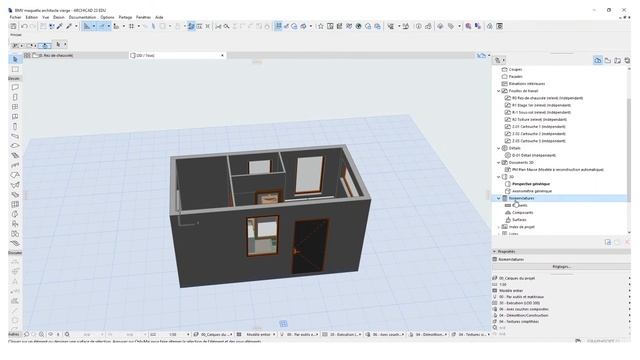The image size is (640, 360).
Task: Open the Layout Book in the Navigator
Action: (618, 60)
